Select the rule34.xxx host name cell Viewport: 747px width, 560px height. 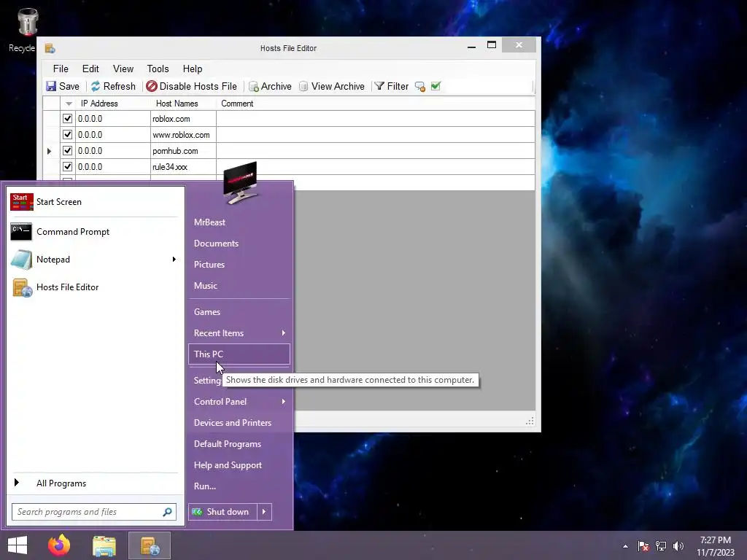[183, 167]
